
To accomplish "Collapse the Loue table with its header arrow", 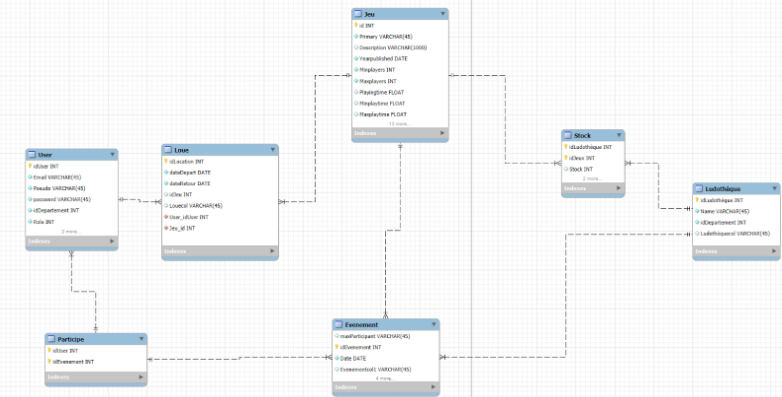I will point(273,150).
